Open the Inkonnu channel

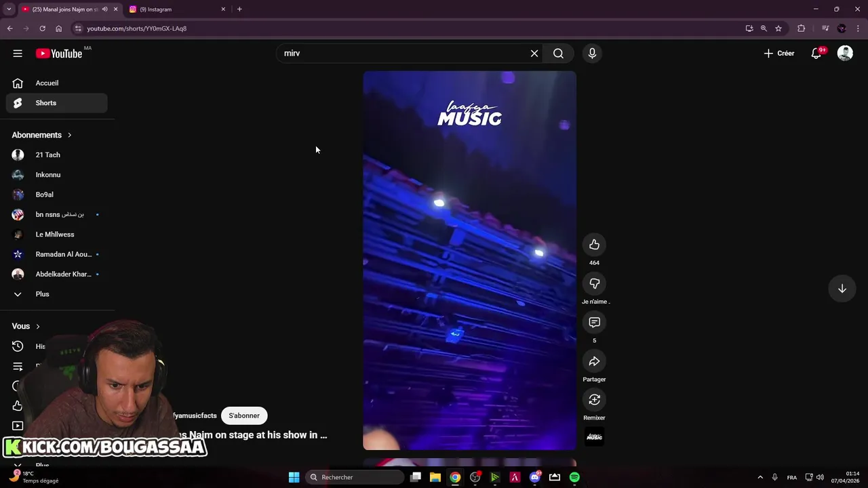[57, 175]
